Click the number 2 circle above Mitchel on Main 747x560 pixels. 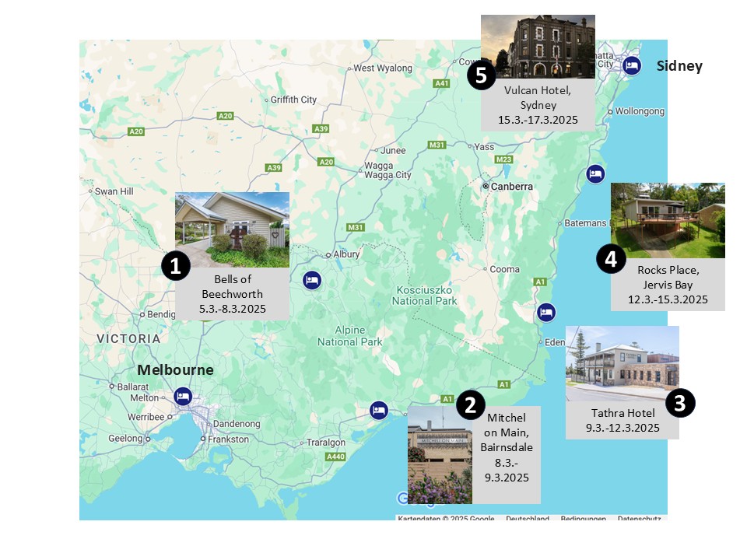[470, 404]
